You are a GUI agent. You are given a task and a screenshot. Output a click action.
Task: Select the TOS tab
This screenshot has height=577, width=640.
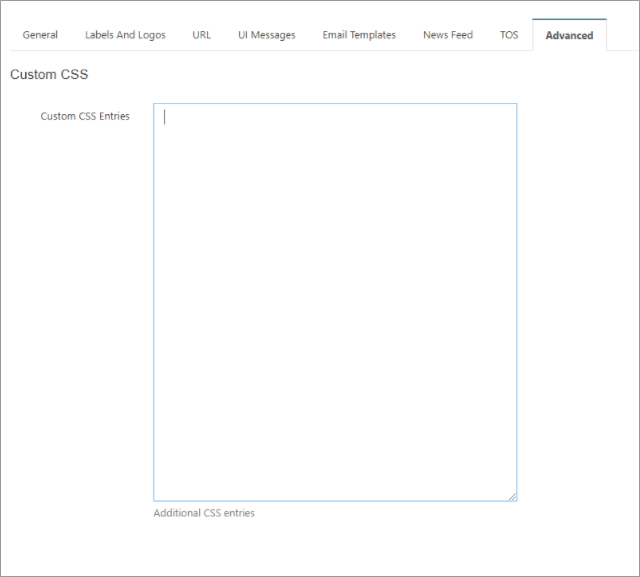[509, 35]
